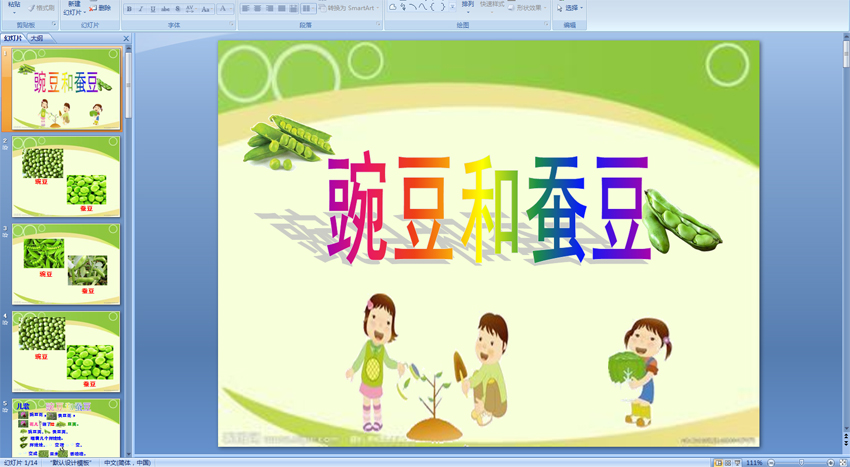Open Clipboard group dialog launcher
Screen dimensions: 850x467
pos(54,24)
